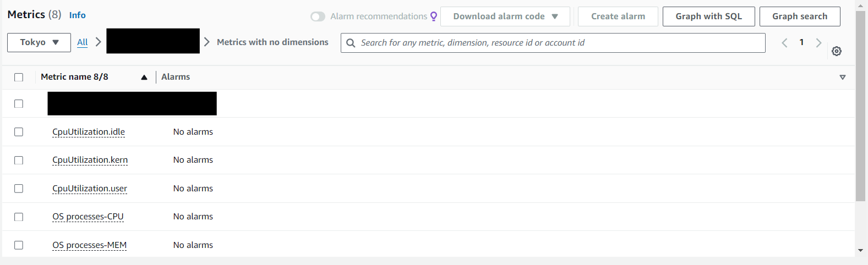Open the CpuUtilization.kern metric menu
The image size is (868, 265).
click(x=90, y=160)
